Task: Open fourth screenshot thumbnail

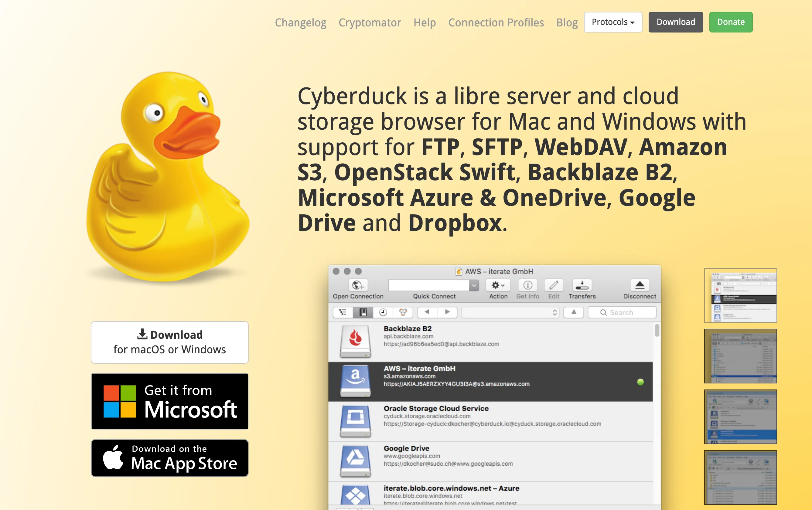Action: [740, 477]
